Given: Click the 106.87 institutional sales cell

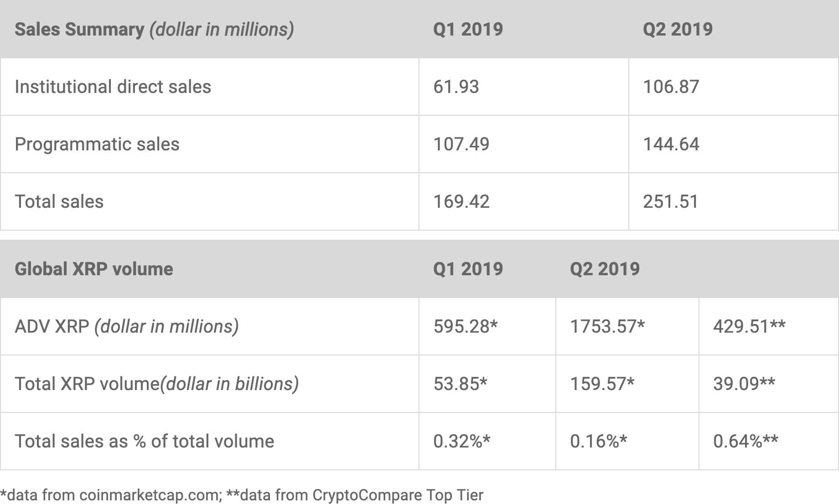Looking at the screenshot, I should coord(671,87).
